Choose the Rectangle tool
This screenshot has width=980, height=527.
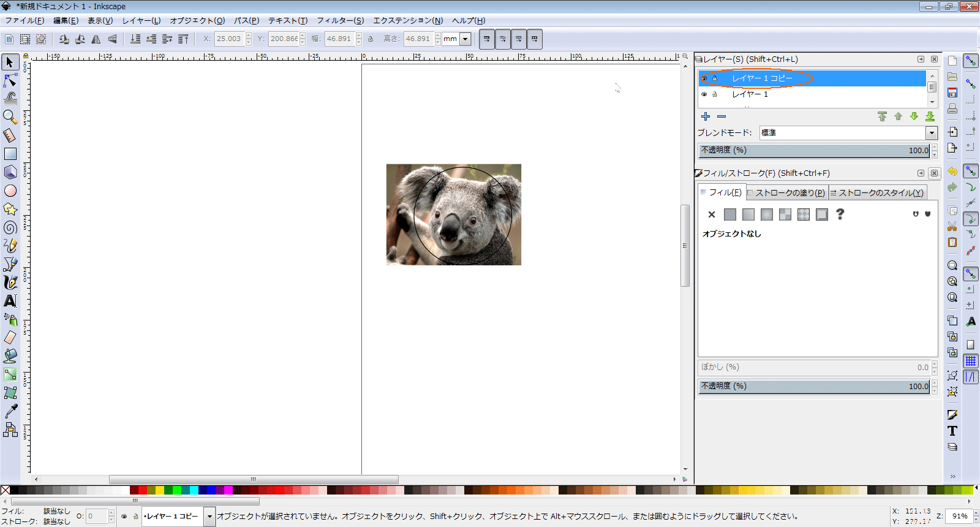click(10, 154)
